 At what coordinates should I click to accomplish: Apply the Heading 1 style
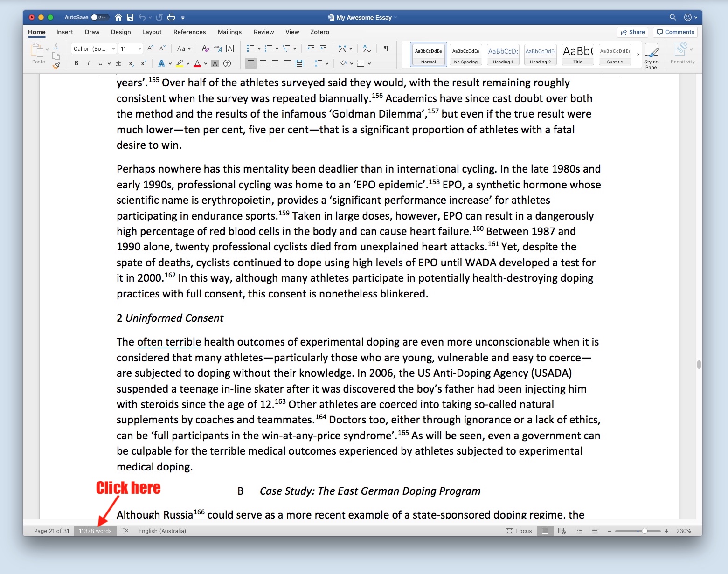click(x=503, y=54)
